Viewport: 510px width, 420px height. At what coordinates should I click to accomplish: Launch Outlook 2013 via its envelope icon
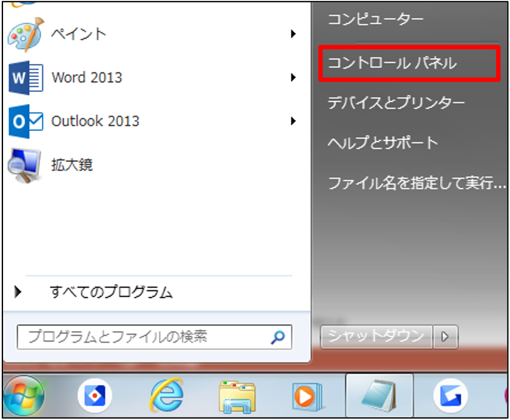[26, 121]
